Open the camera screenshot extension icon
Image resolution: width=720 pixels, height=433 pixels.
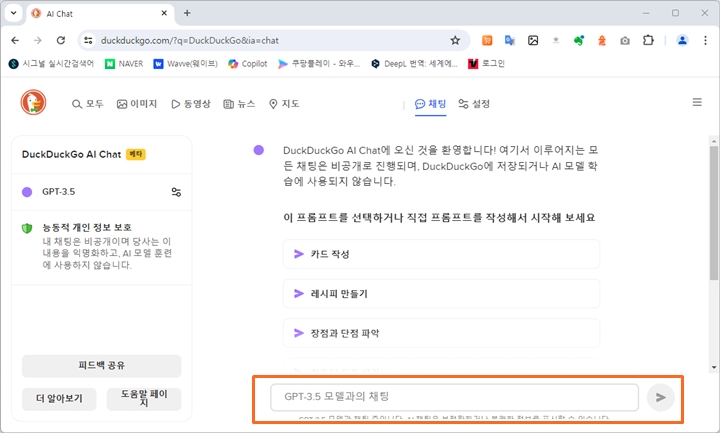(625, 41)
